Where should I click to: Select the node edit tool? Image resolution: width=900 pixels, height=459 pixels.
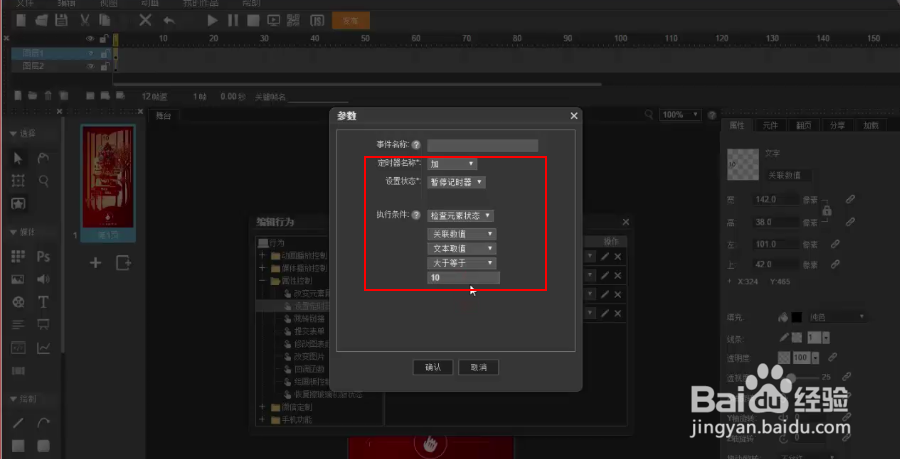tap(43, 159)
